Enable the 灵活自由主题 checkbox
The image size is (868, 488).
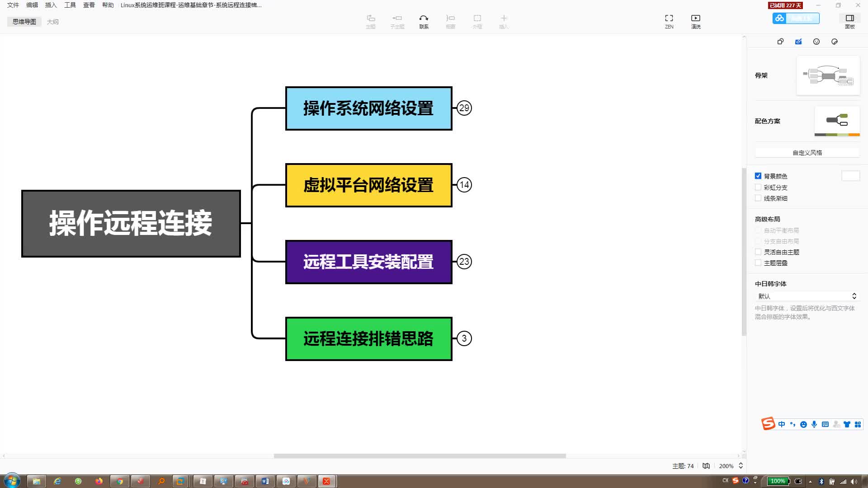pos(758,252)
